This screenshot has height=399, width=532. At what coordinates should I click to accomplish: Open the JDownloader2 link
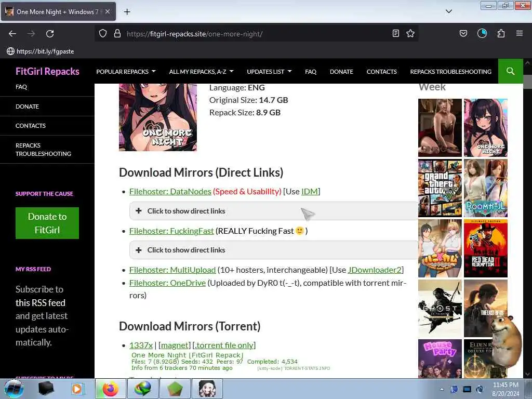coord(375,270)
